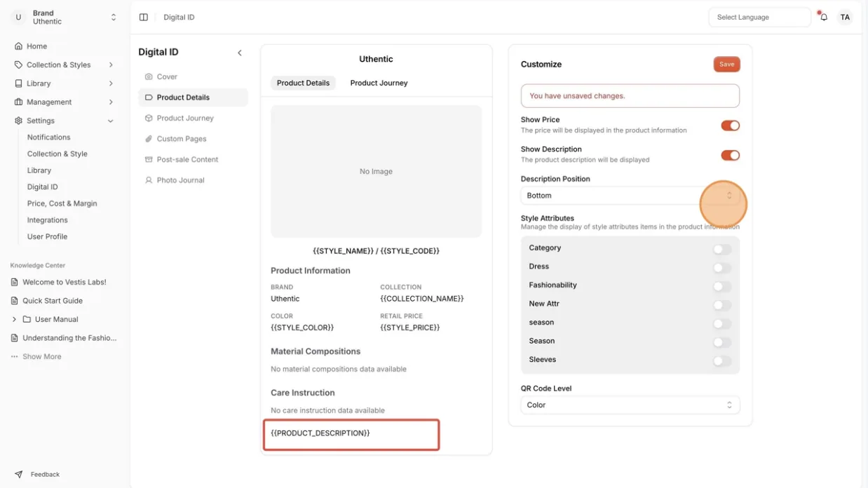Screen dimensions: 868x488
Task: Enable the capitalized Season attribute toggle
Action: tap(721, 342)
